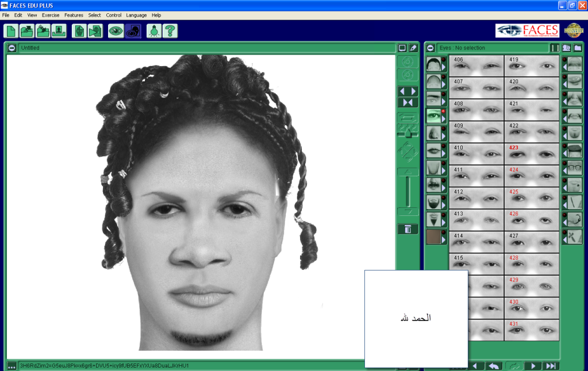This screenshot has width=588, height=371.
Task: Toggle the red dot beside hair category
Action: 444,60
